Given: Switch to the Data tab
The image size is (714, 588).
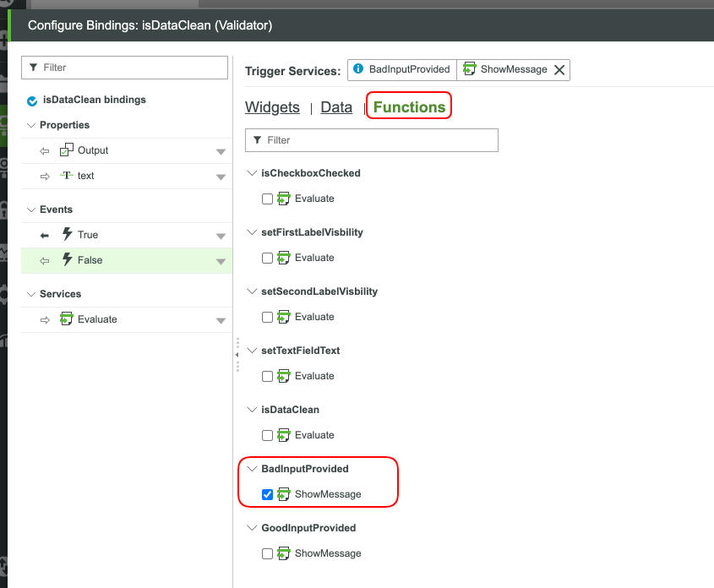Looking at the screenshot, I should (336, 107).
